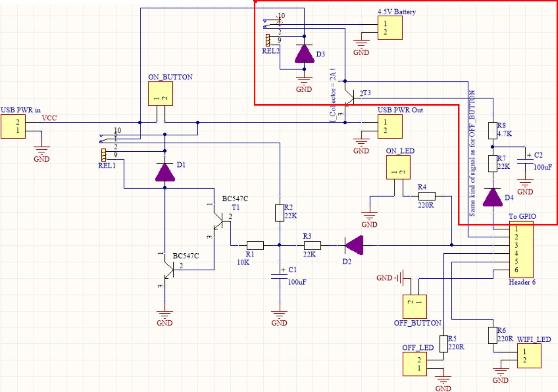Viewport: 558px width, 392px height.
Task: Select the D1 diode symbol
Action: click(x=165, y=172)
